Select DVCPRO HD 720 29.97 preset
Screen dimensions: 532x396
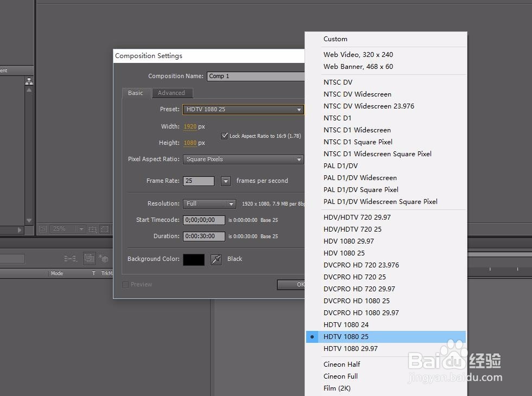386,289
